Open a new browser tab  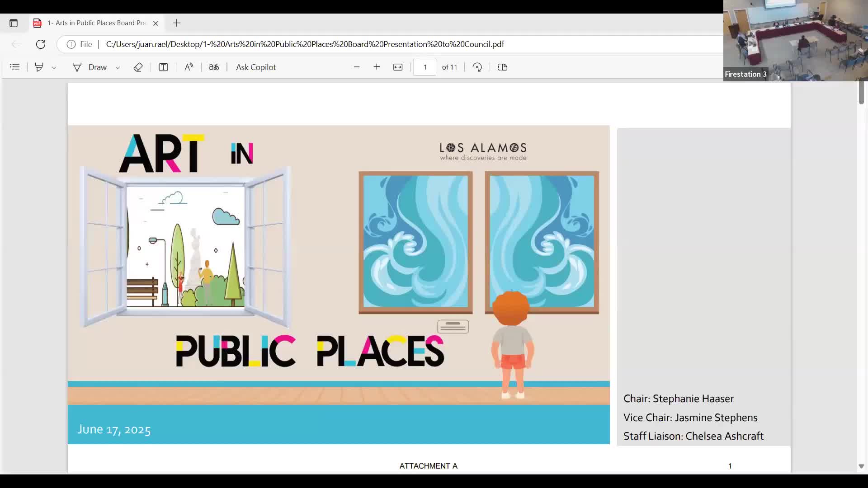177,23
